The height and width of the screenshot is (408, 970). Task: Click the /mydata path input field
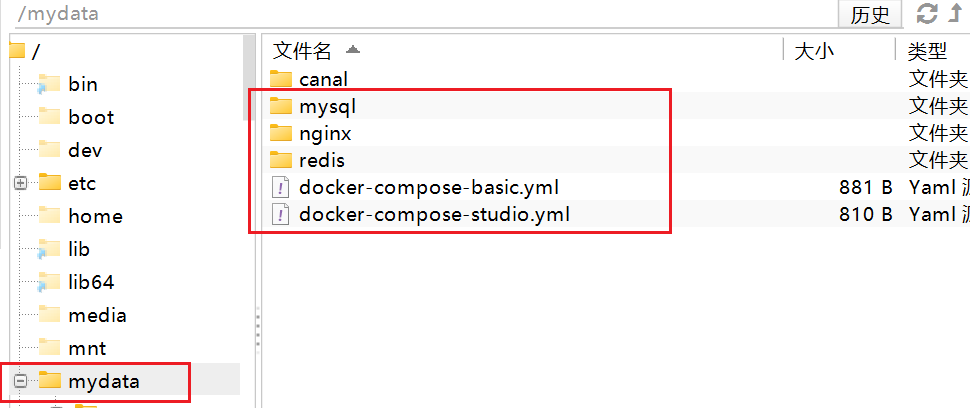click(421, 14)
